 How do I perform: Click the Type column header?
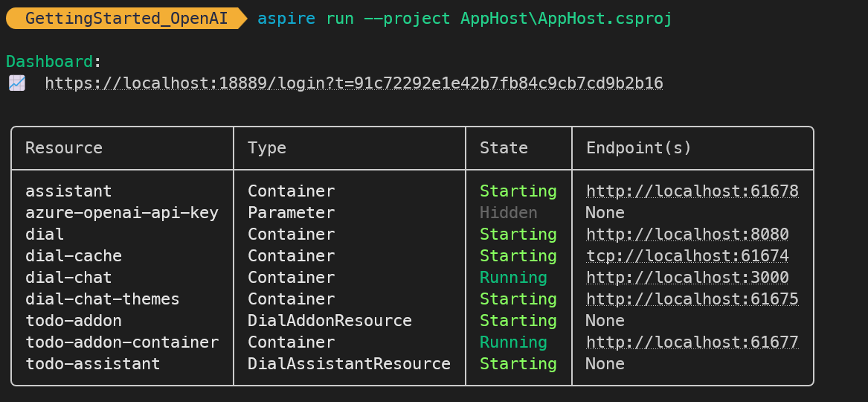coord(267,148)
